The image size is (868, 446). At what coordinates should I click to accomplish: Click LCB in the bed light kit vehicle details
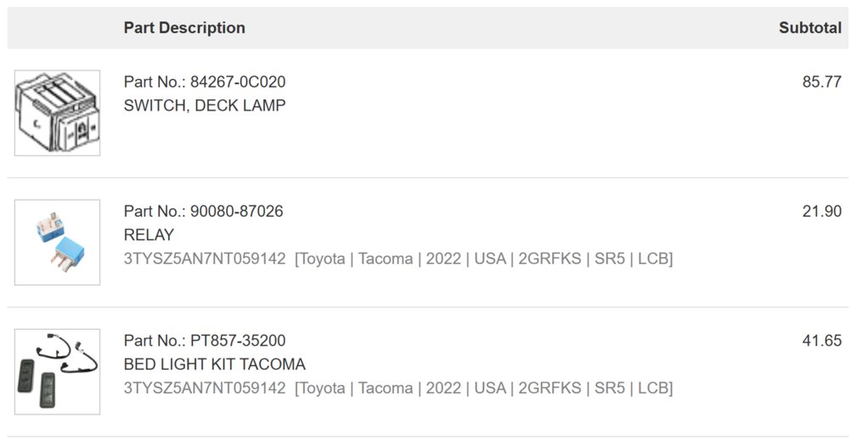click(x=653, y=388)
